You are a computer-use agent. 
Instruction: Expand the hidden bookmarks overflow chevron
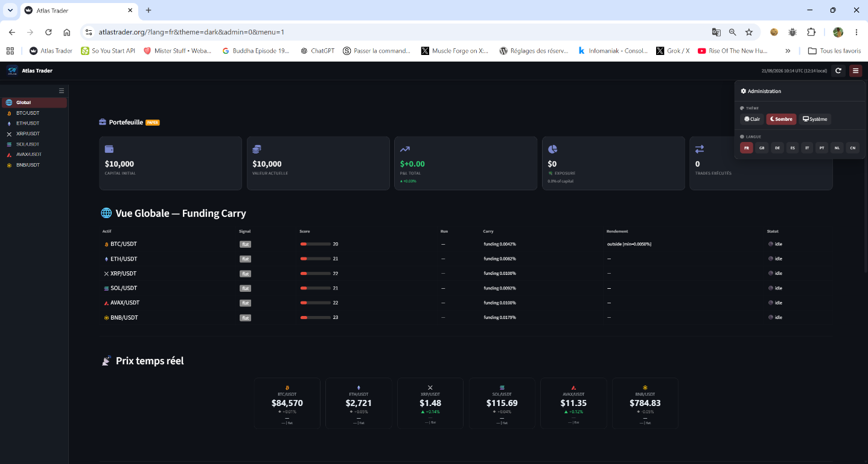point(788,51)
